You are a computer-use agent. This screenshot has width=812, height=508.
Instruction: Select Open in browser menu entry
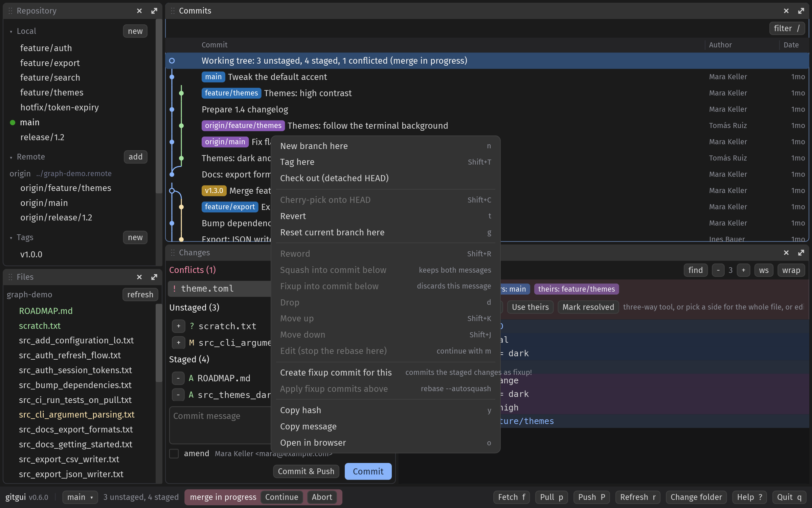click(x=386, y=443)
